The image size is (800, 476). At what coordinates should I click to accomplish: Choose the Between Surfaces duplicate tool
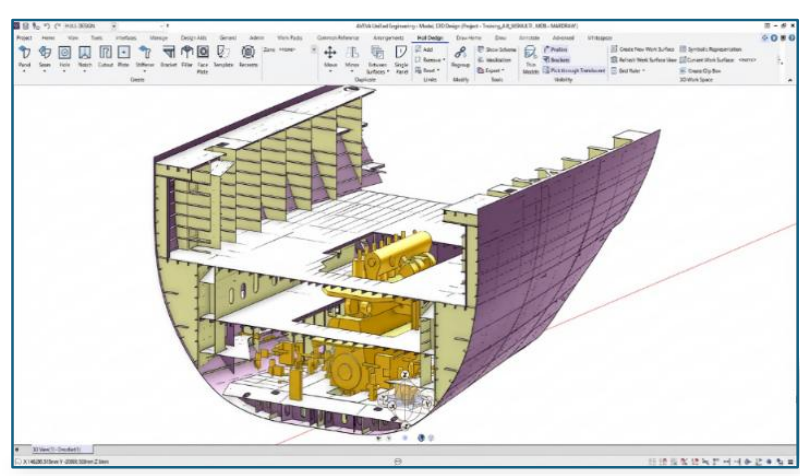tap(378, 53)
